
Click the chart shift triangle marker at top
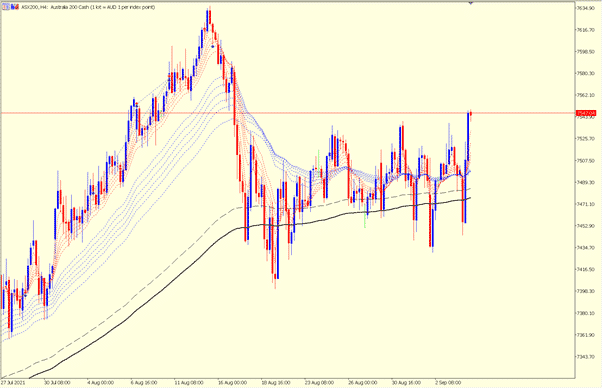(471, 3)
